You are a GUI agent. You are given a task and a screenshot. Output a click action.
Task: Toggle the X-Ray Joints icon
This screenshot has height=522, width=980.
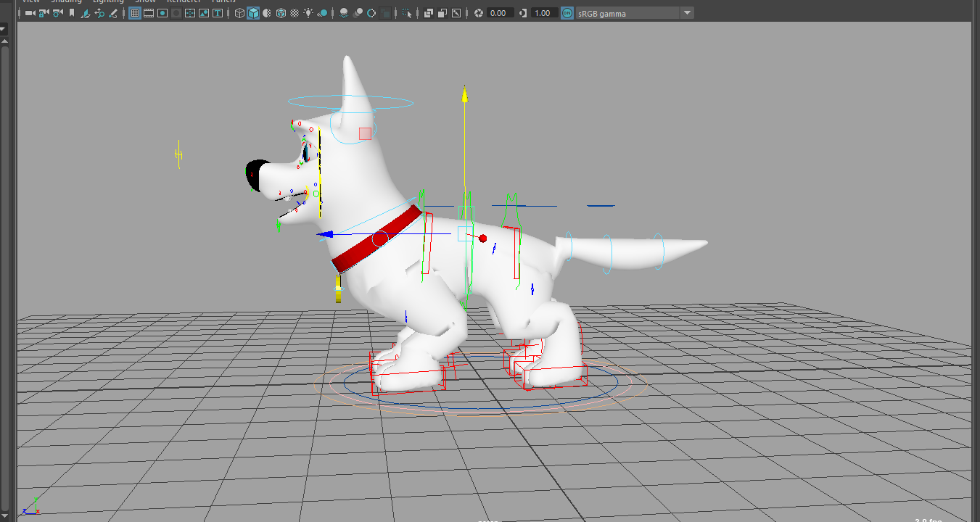(x=456, y=13)
